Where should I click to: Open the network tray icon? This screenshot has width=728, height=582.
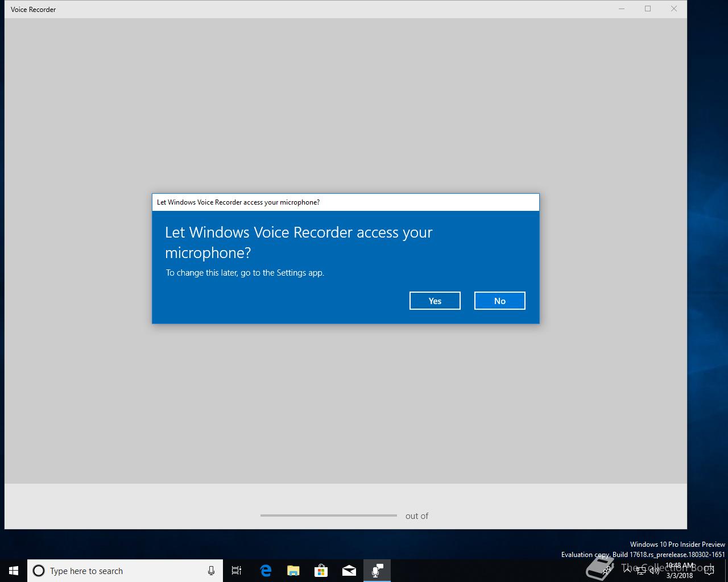coord(641,571)
